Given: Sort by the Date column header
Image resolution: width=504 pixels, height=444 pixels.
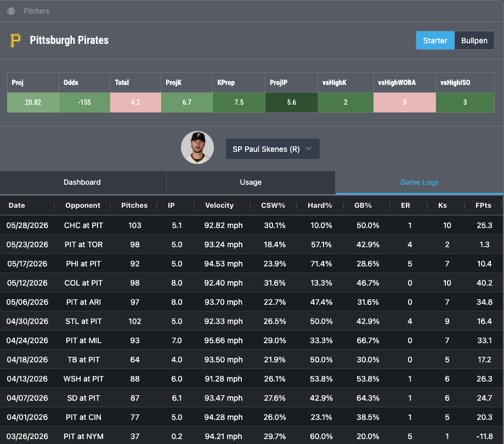Looking at the screenshot, I should point(16,206).
